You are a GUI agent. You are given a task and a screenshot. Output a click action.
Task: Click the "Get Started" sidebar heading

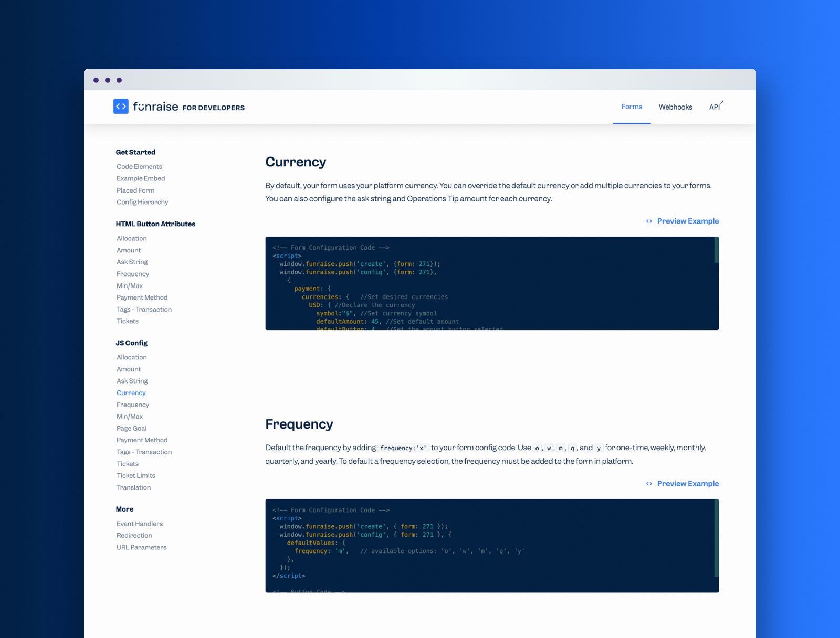coord(135,152)
